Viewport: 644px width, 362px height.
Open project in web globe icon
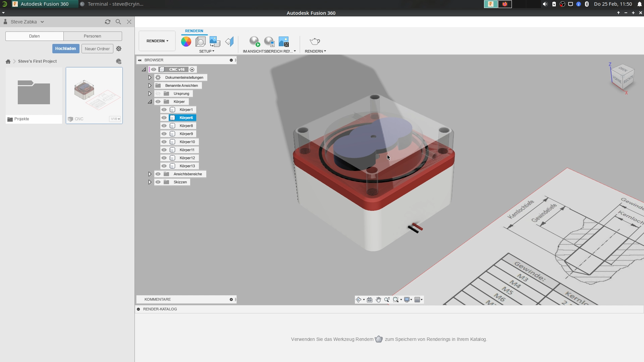click(119, 61)
